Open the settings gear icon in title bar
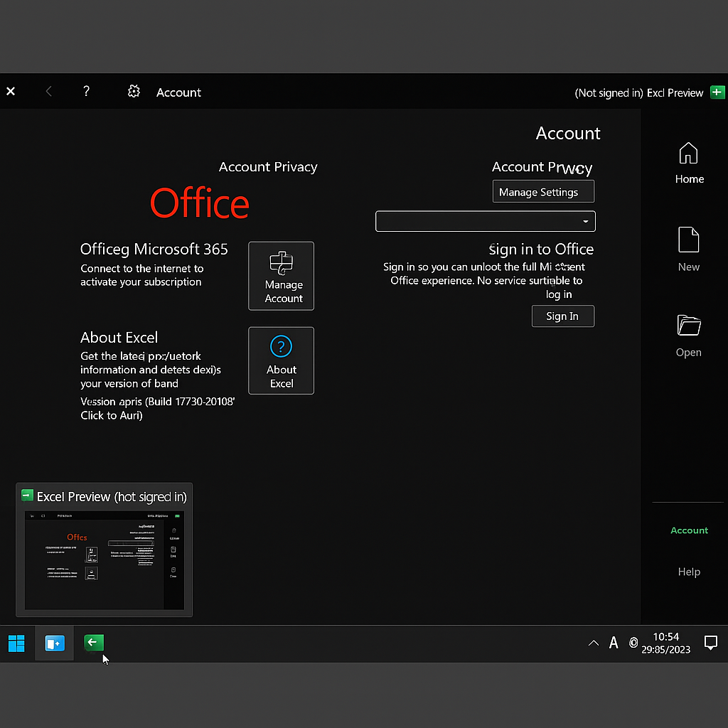728x728 pixels. click(134, 92)
